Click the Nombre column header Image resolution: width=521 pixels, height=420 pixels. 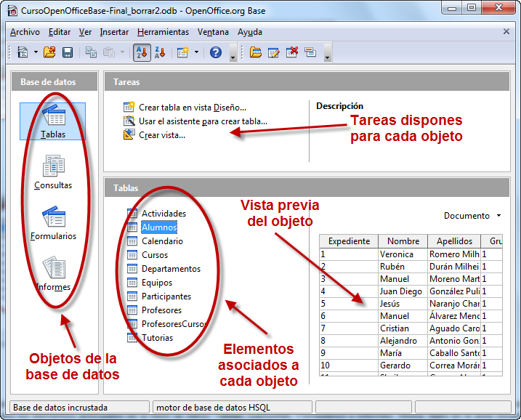pos(403,241)
